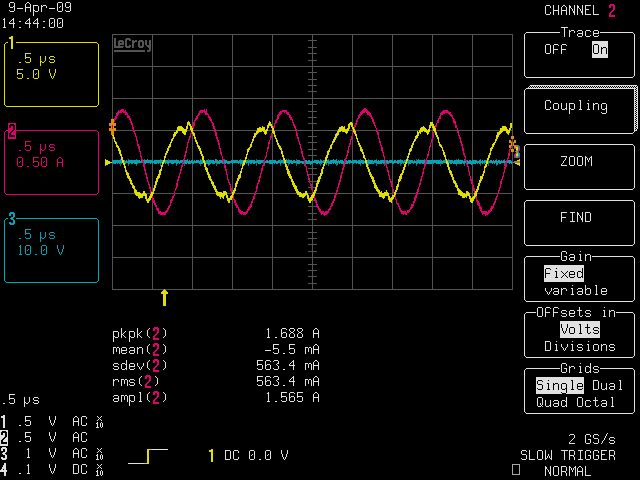640x480 pixels.
Task: Click the rms(2) measurement label
Action: click(136, 381)
